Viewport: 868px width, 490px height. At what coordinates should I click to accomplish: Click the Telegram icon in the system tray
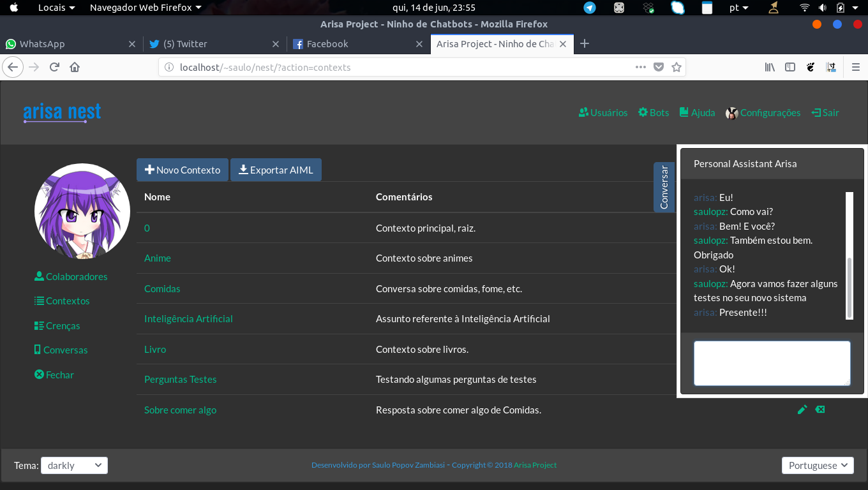(590, 8)
